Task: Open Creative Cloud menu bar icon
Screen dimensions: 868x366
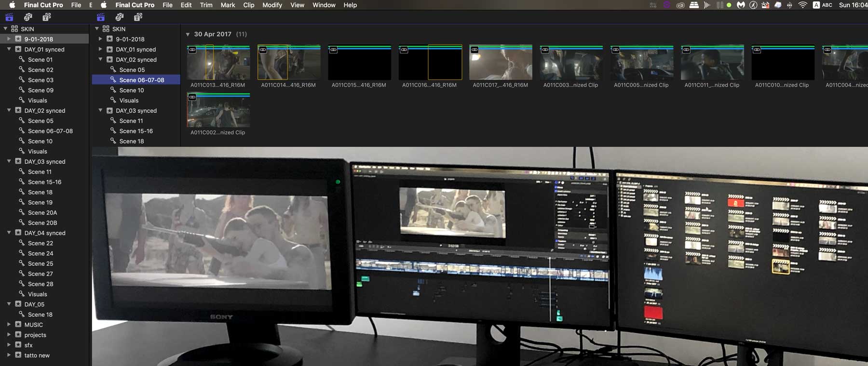Action: pyautogui.click(x=680, y=5)
